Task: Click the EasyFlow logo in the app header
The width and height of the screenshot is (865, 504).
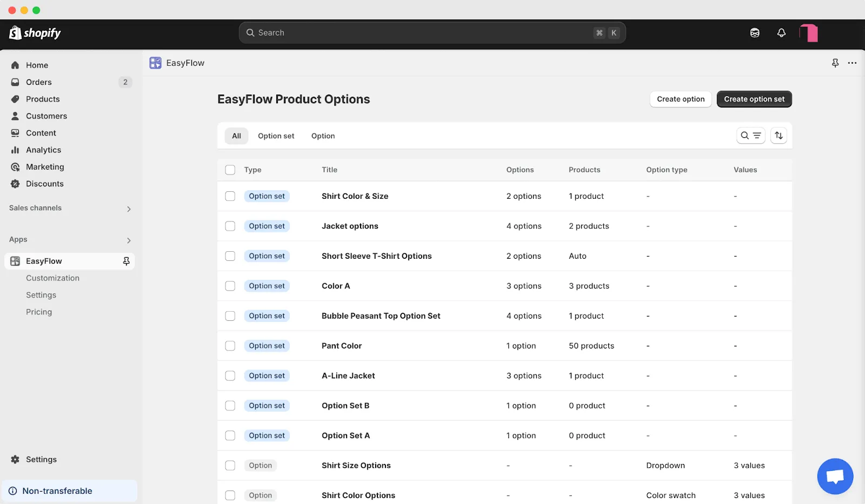Action: point(155,63)
